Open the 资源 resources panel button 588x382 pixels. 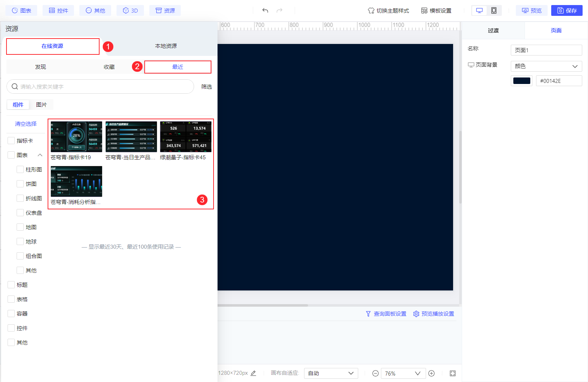coord(165,10)
